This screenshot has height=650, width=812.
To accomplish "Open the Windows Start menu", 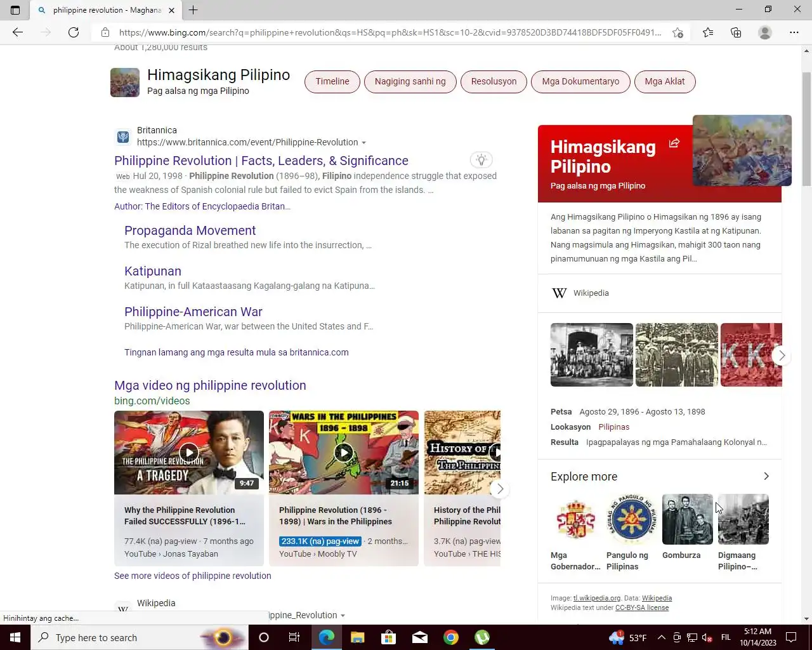I will coord(15,637).
